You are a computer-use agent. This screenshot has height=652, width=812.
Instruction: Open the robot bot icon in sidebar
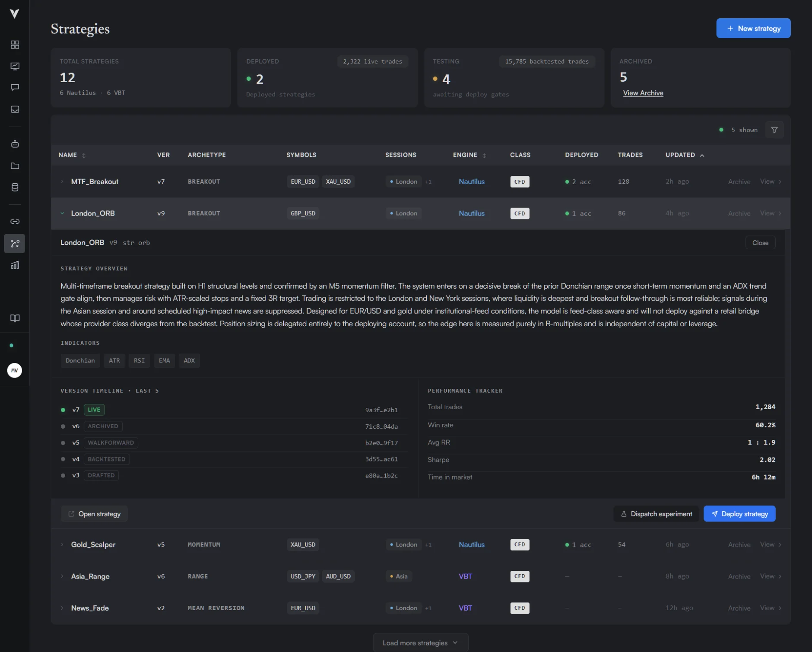click(15, 144)
